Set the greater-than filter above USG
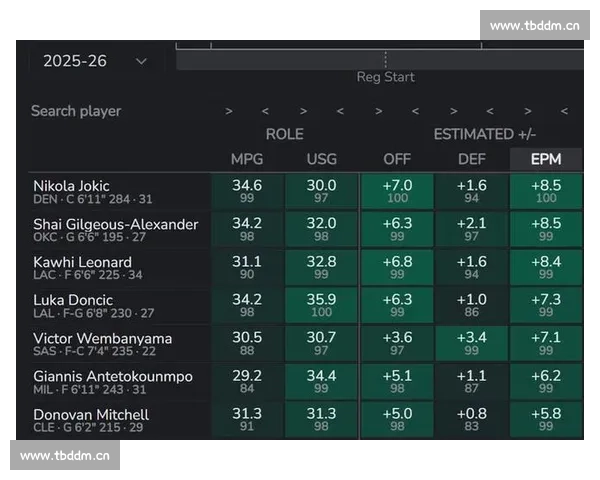The height and width of the screenshot is (480, 600). tap(303, 111)
